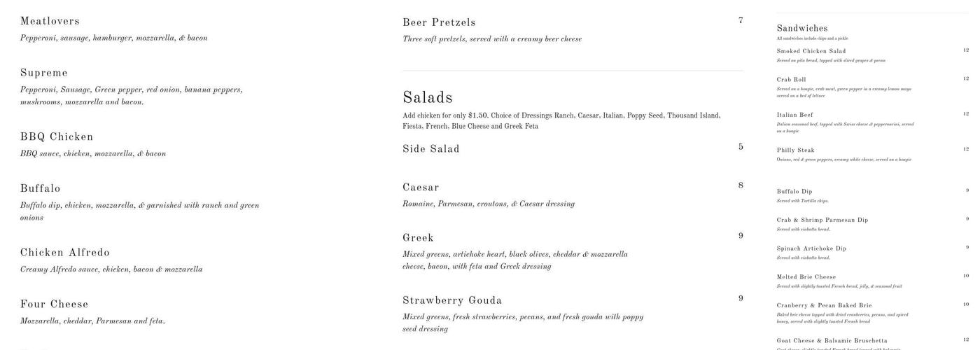This screenshot has height=350, width=980.
Task: Click the Philly Steak sandwich title
Action: tap(796, 150)
